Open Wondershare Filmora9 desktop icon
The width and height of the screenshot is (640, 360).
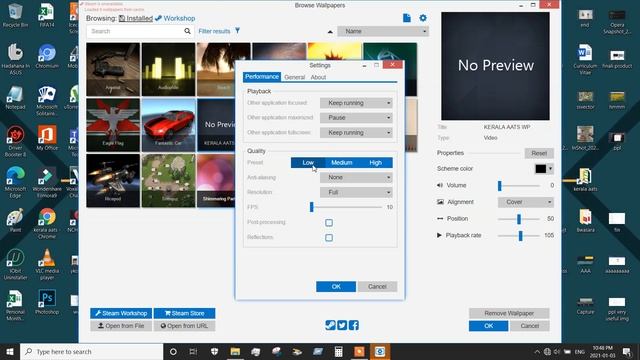pyautogui.click(x=47, y=182)
